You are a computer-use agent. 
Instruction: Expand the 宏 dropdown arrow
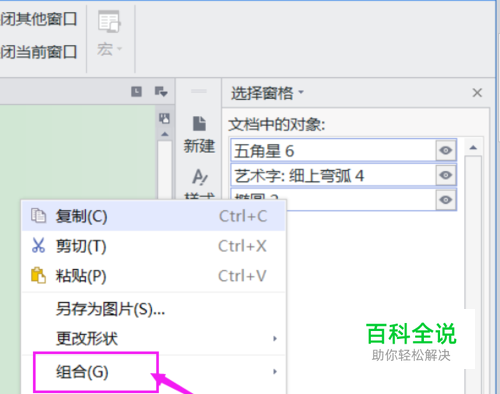coord(120,49)
